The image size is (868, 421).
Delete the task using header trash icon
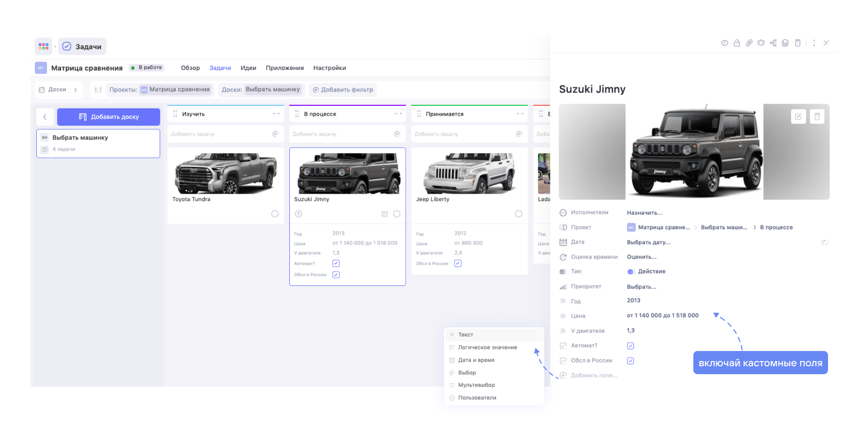[798, 43]
